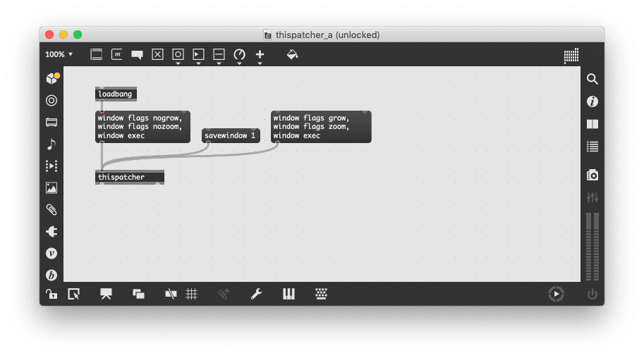
Task: Add a comment box from toolbar
Action: pos(137,54)
